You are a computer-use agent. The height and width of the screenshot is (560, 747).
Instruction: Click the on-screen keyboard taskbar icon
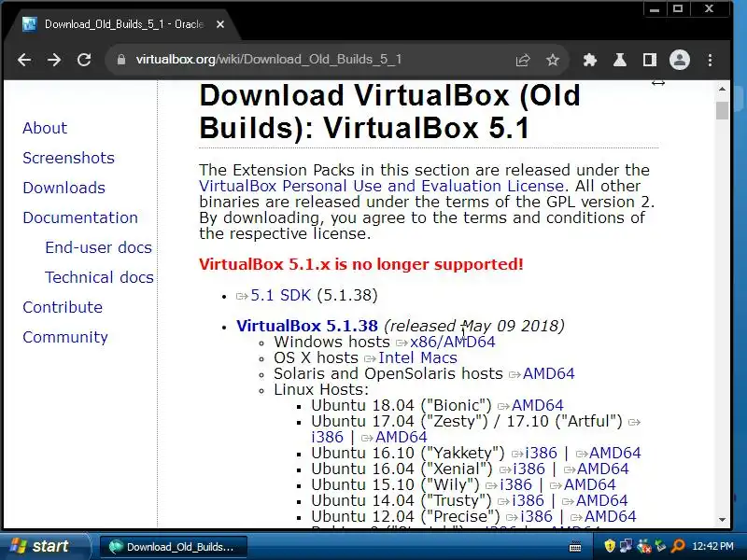(575, 547)
